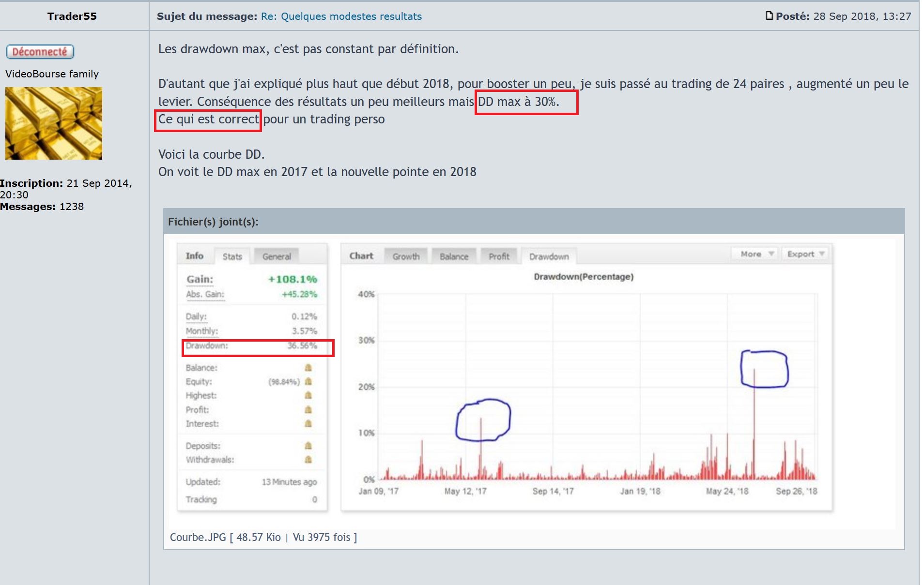924x585 pixels.
Task: Click the 'Courbe.JPG' attachment caption
Action: tap(263, 538)
